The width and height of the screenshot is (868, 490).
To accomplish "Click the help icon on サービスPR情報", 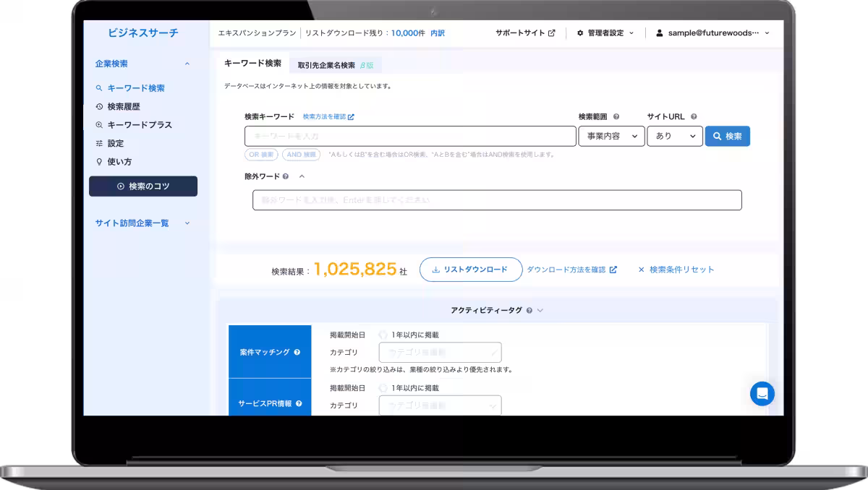I will pos(299,404).
